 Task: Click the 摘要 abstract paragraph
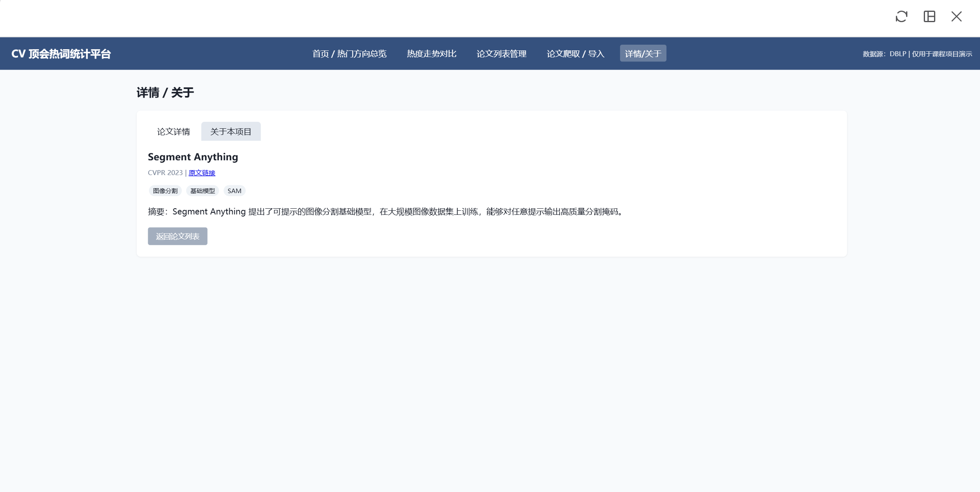tap(386, 212)
